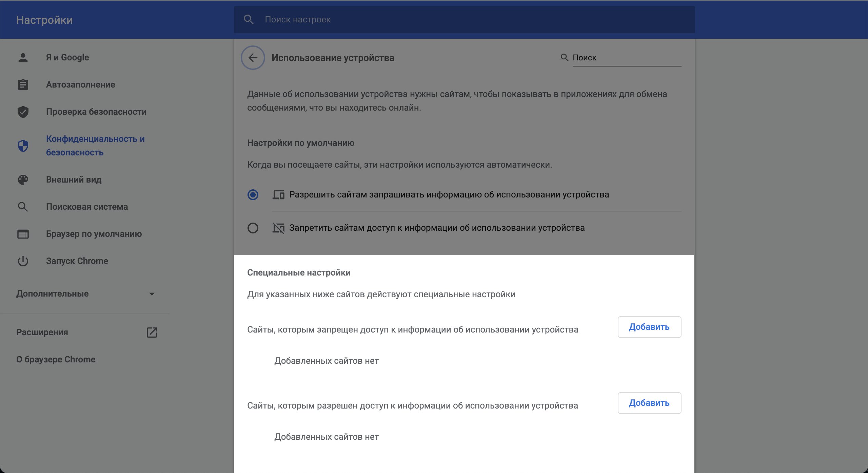This screenshot has width=868, height=473.
Task: Select radio Запретить сайтам доступ к информации
Action: (x=253, y=228)
